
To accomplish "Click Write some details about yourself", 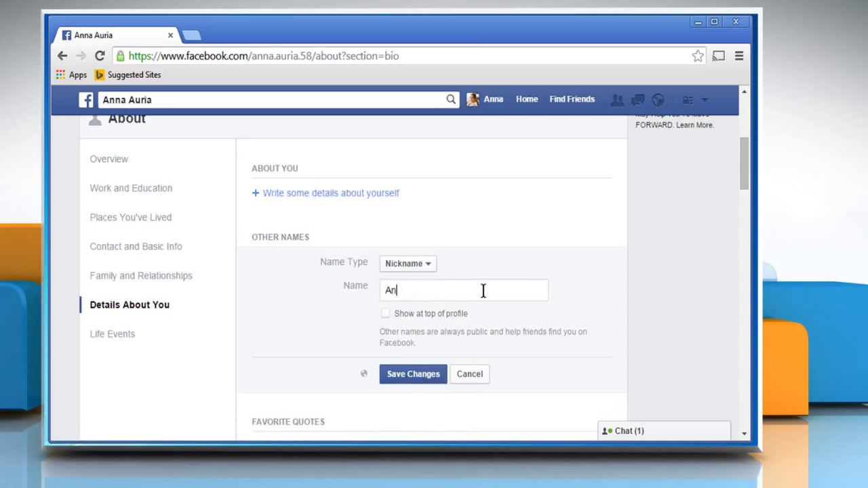I will [325, 193].
